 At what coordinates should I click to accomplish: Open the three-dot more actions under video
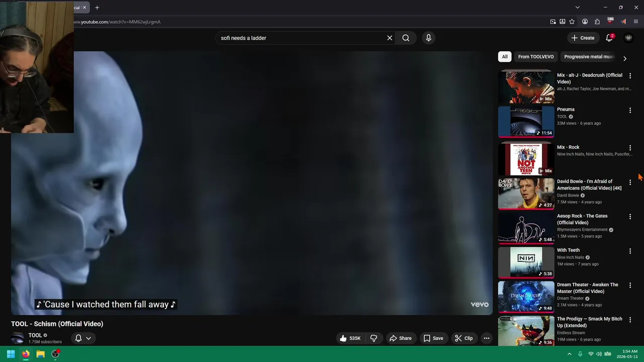tap(487, 338)
